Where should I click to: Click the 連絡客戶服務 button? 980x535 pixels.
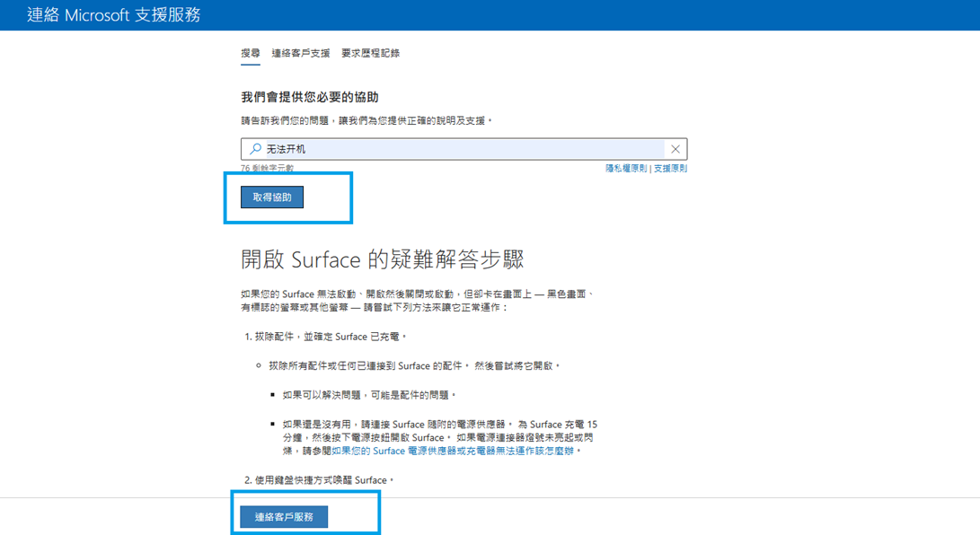284,517
